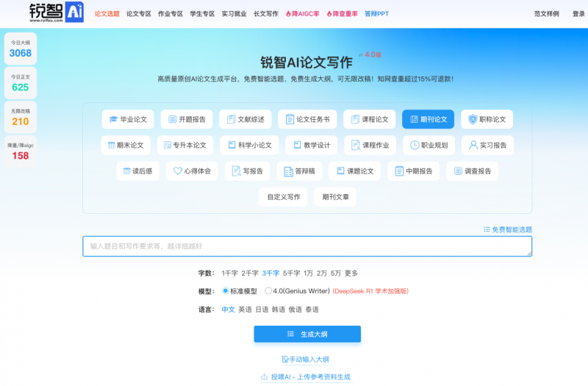Choose 专升本论文 document type
The height and width of the screenshot is (386, 588).
click(185, 145)
